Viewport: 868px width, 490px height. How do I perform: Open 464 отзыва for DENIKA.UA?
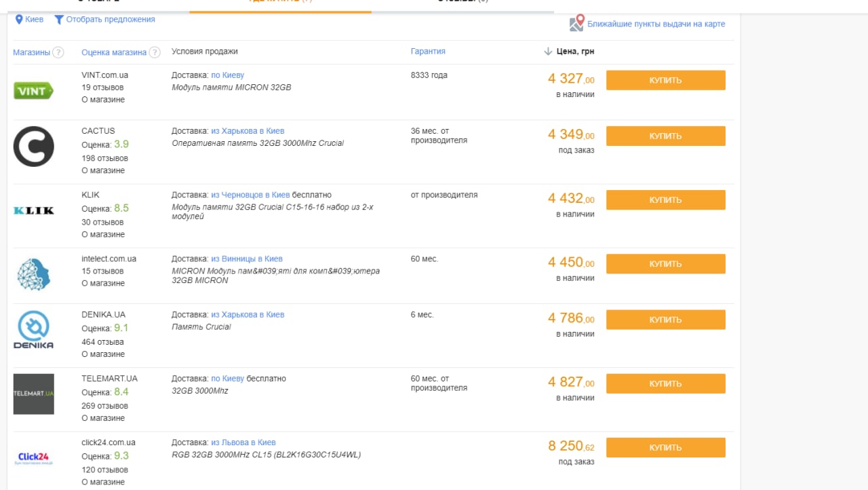click(x=102, y=342)
